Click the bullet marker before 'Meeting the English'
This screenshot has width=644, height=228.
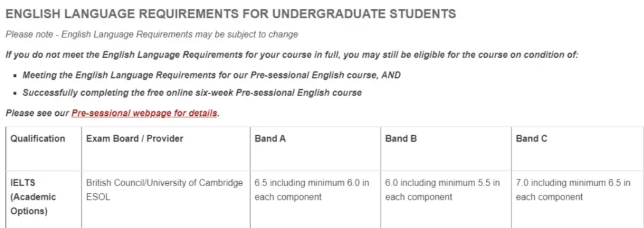pos(15,76)
